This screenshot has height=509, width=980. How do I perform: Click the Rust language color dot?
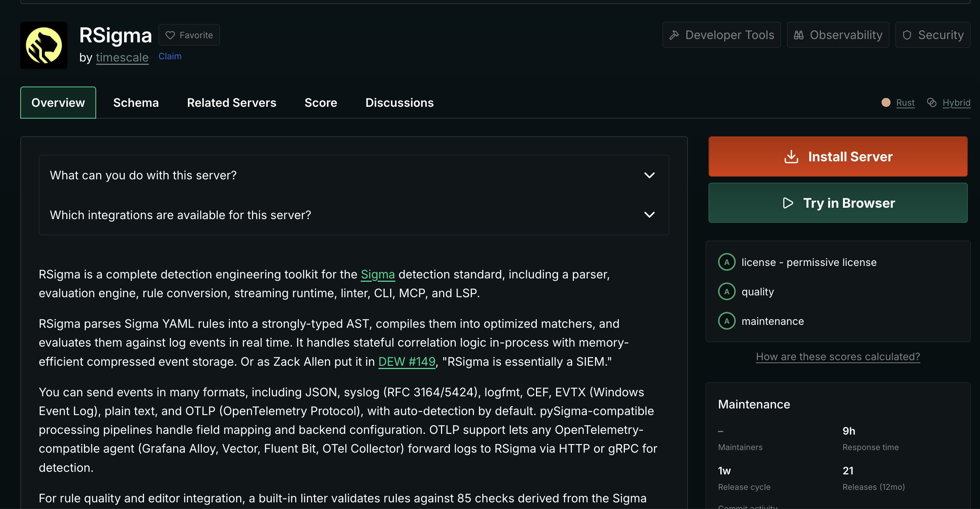click(886, 102)
